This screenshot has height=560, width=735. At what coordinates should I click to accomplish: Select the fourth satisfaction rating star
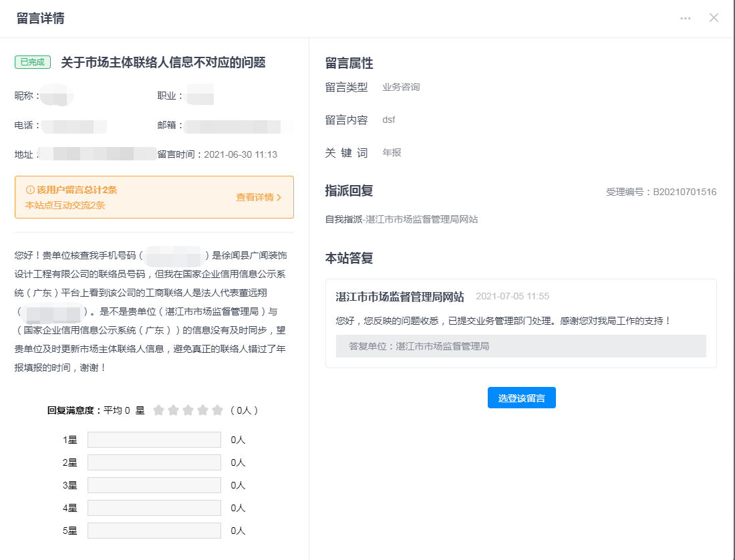click(x=202, y=410)
